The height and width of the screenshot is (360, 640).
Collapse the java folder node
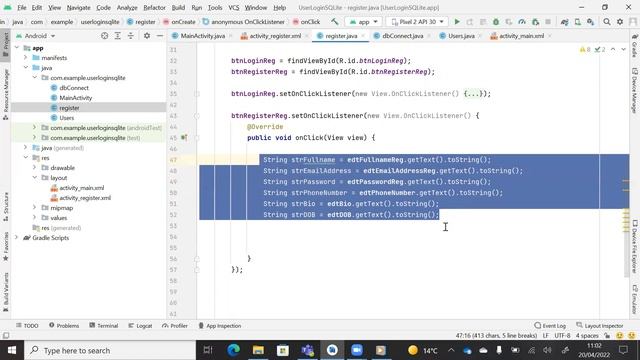pos(26,67)
